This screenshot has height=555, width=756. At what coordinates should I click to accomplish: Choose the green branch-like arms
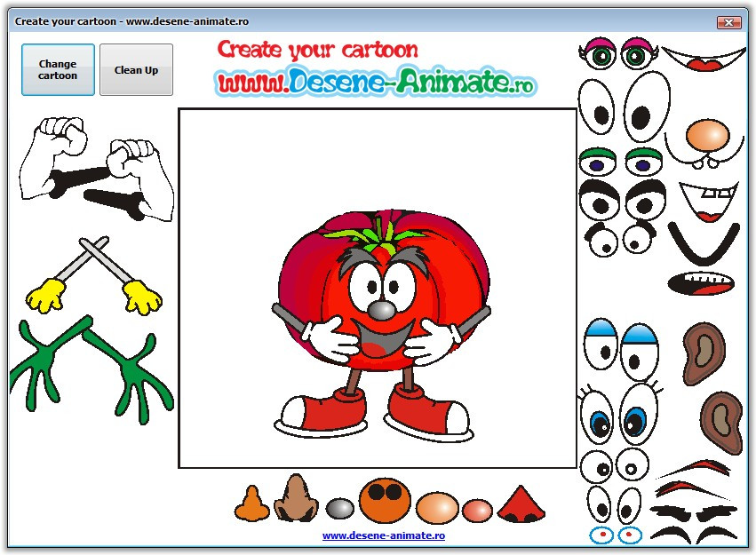pos(91,370)
